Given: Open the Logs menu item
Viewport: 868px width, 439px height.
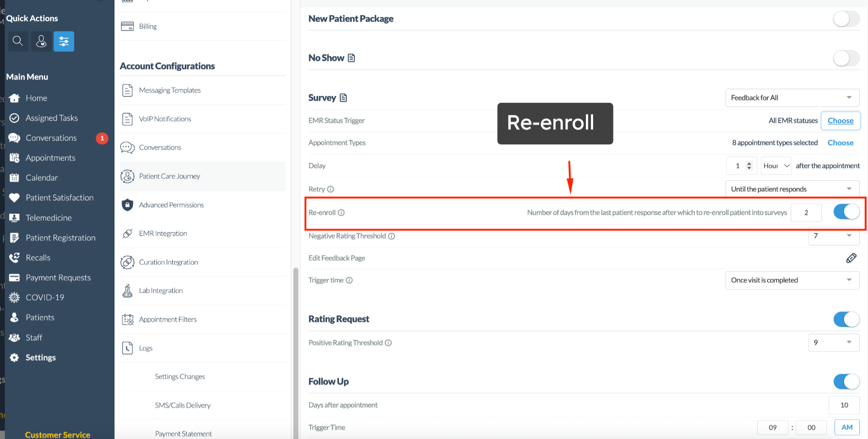Looking at the screenshot, I should pos(203,348).
